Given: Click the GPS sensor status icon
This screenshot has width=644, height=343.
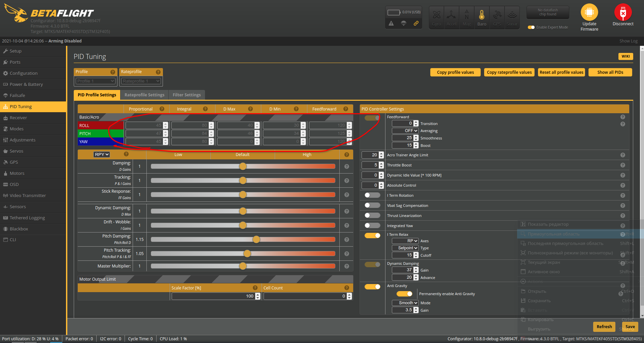Looking at the screenshot, I should coord(497,18).
